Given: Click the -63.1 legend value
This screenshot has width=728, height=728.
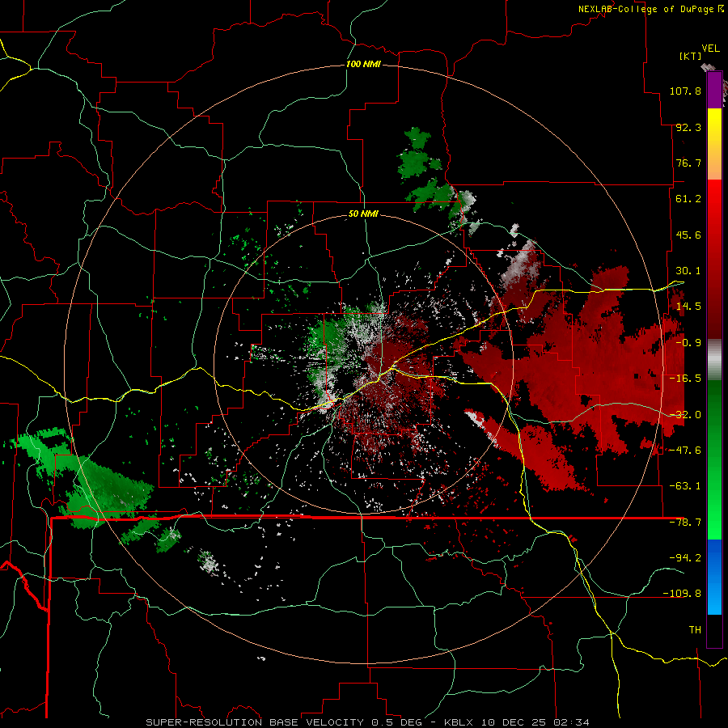Looking at the screenshot, I should 685,486.
